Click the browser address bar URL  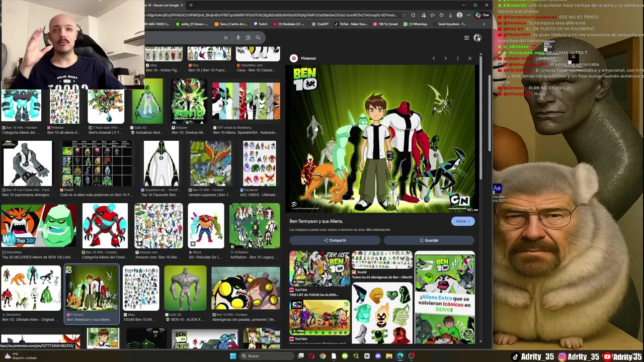tap(272, 15)
